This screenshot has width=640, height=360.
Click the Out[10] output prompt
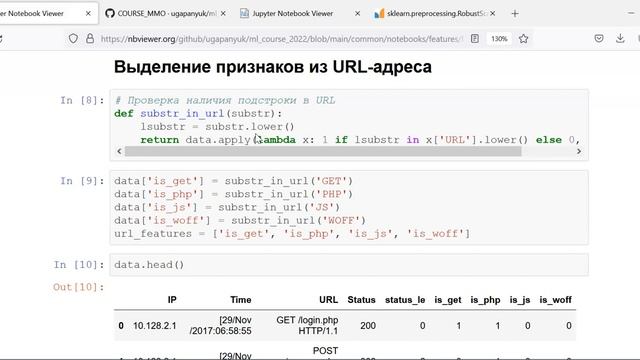79,287
